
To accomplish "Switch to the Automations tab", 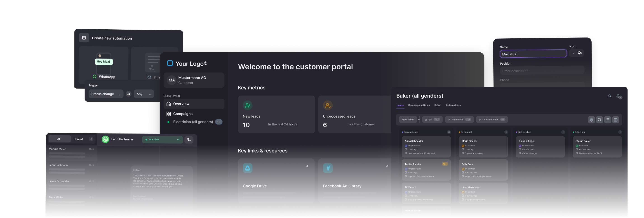I will coord(453,105).
